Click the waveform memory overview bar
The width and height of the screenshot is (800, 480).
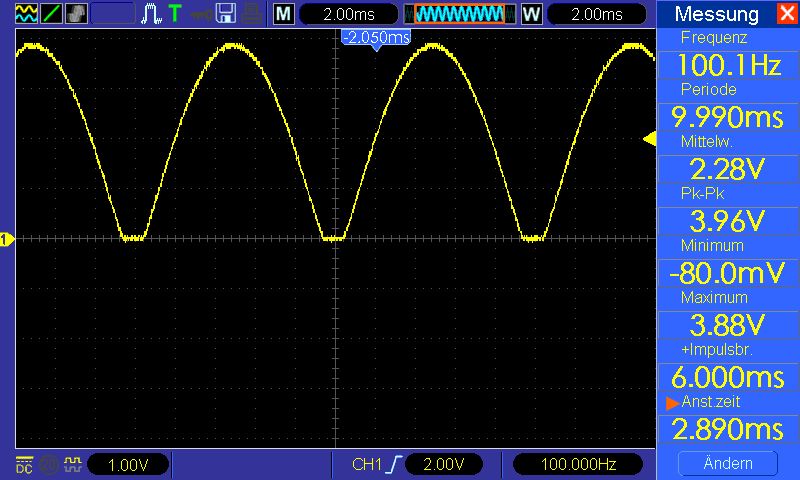[460, 14]
